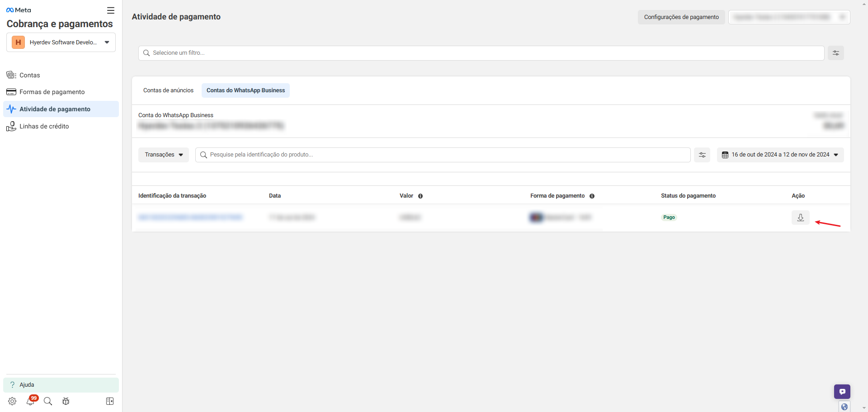Click the product identification search field
The width and height of the screenshot is (868, 412).
(443, 155)
